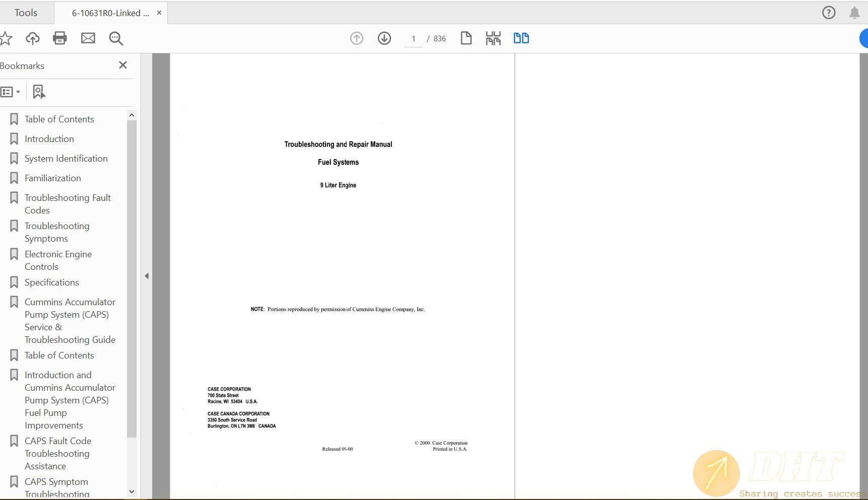Click the bookmark icon beside Specifications
Image resolution: width=868 pixels, height=500 pixels.
[x=14, y=282]
